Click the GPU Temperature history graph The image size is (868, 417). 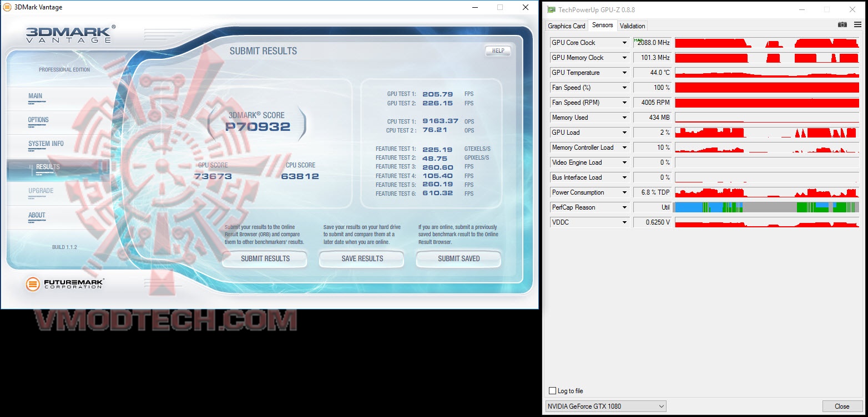(766, 73)
